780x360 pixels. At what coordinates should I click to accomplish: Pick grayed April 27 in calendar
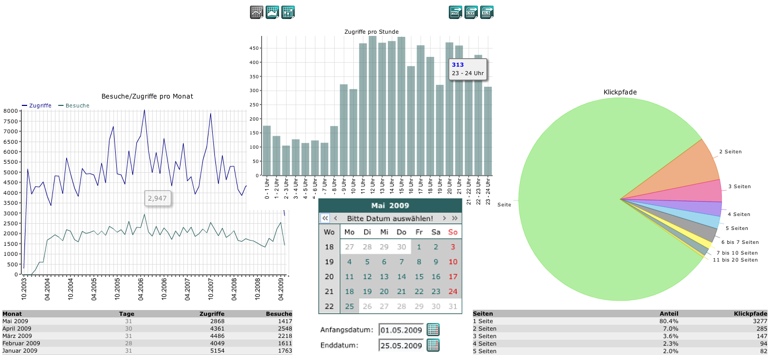tap(349, 247)
